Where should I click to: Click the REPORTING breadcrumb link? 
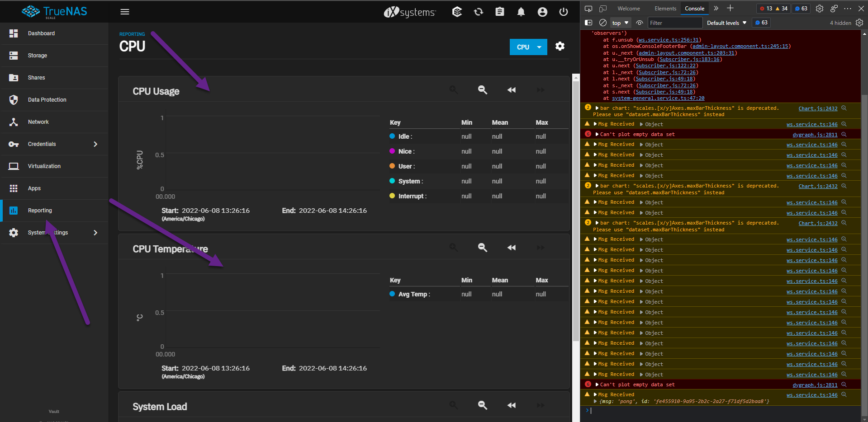(132, 34)
